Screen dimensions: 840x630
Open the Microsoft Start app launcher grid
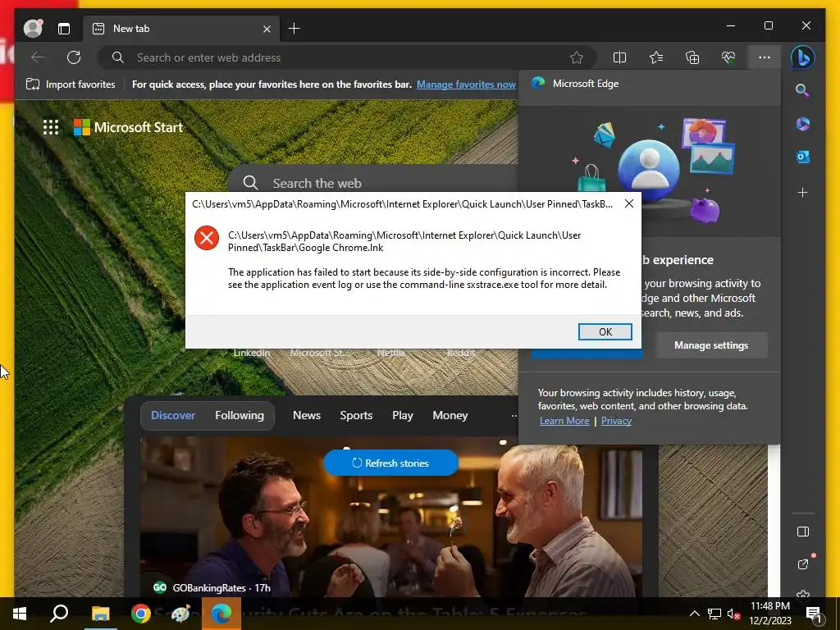(x=51, y=127)
